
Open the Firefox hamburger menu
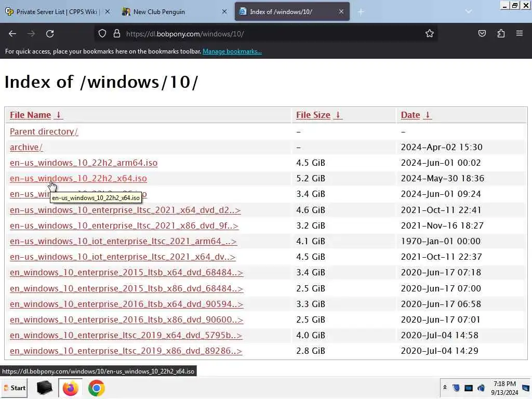(520, 34)
